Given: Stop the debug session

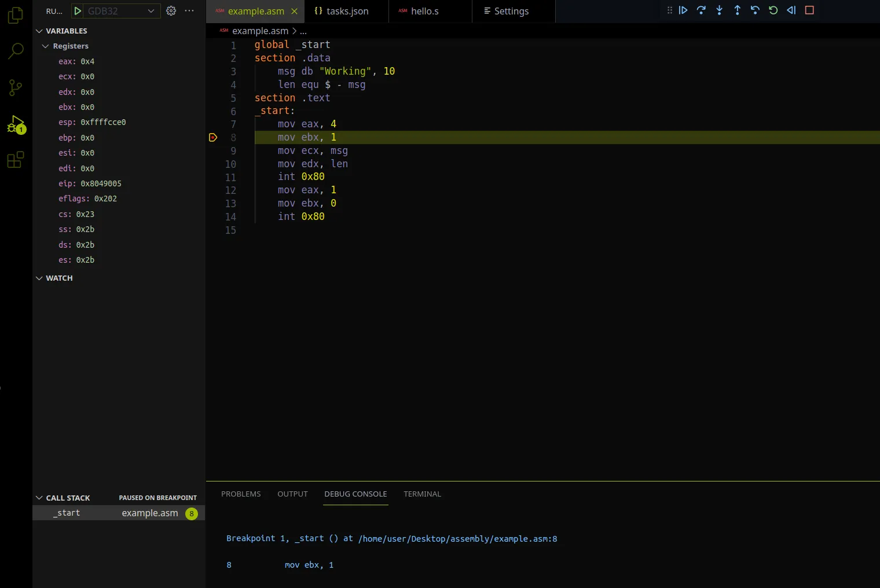Looking at the screenshot, I should click(809, 10).
